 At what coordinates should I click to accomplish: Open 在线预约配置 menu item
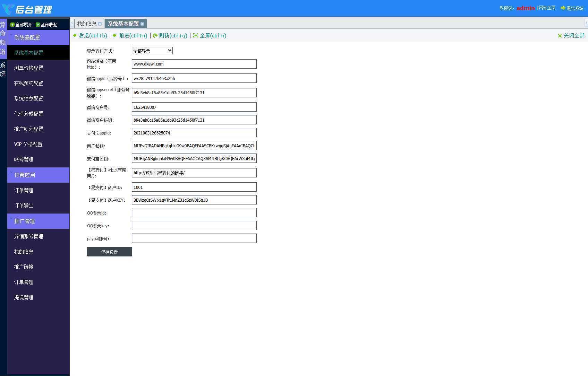click(x=38, y=83)
